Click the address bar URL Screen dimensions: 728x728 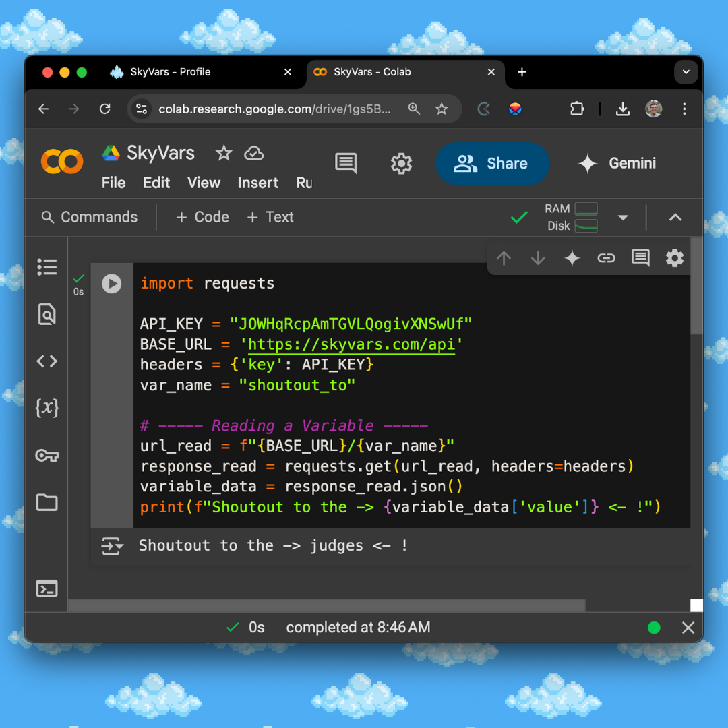point(274,109)
